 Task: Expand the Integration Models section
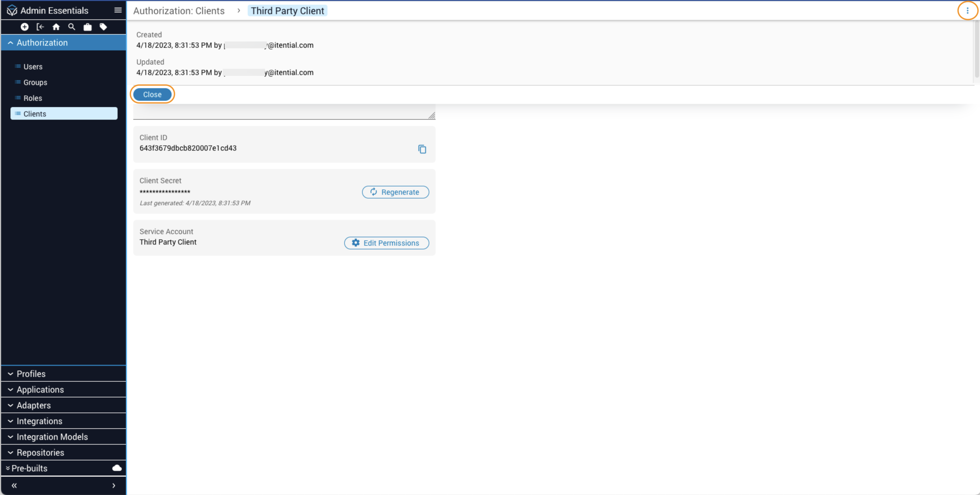(52, 437)
